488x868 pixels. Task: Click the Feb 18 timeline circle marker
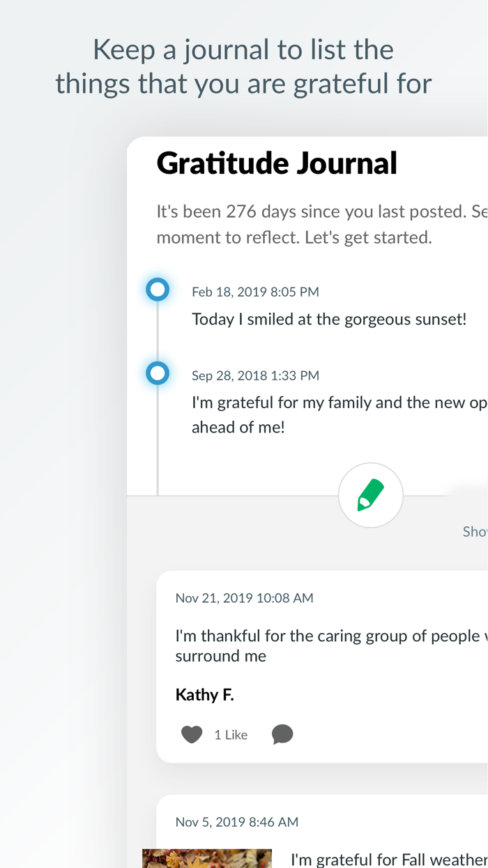click(158, 289)
